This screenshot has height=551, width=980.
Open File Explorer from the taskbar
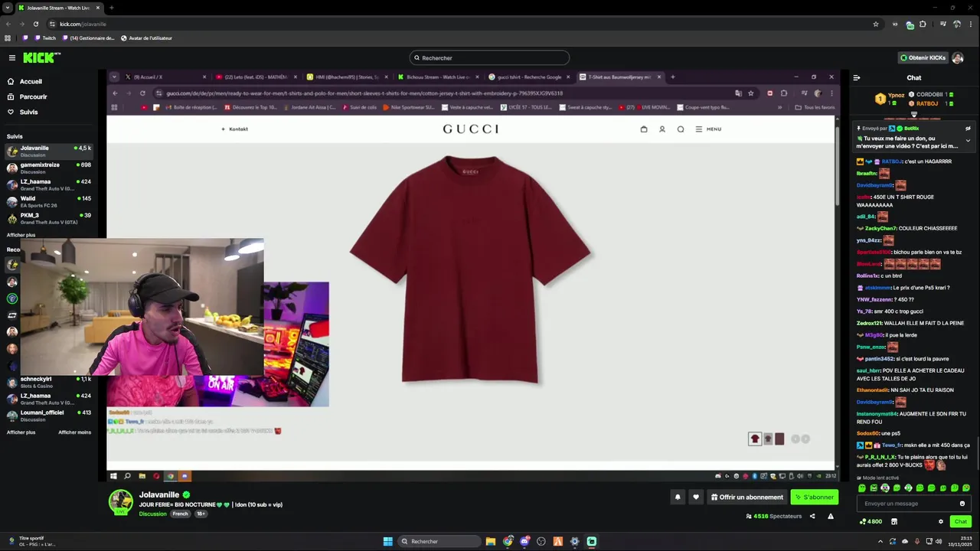coord(491,541)
